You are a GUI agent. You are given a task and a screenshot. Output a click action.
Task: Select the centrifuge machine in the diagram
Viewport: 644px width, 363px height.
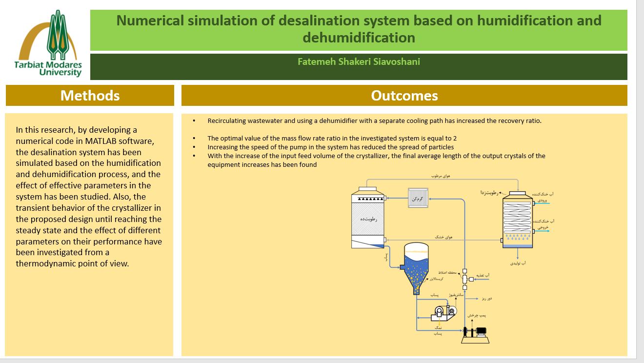[x=443, y=313]
